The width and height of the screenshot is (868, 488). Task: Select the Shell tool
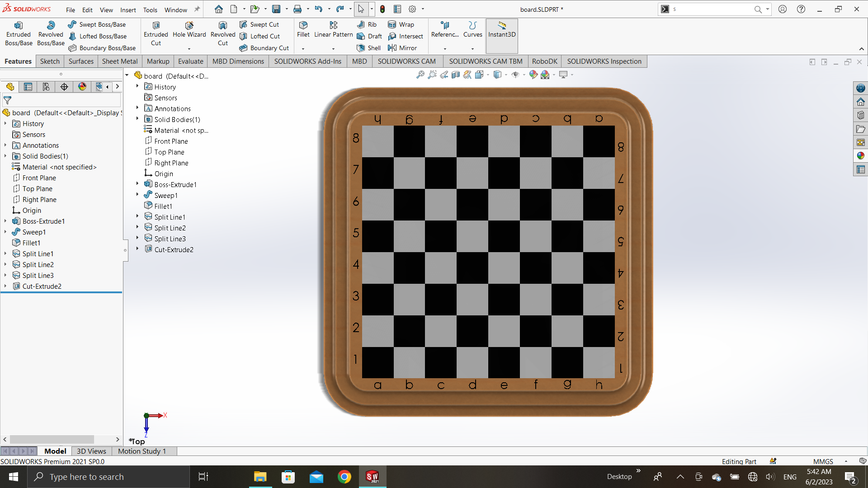click(369, 48)
